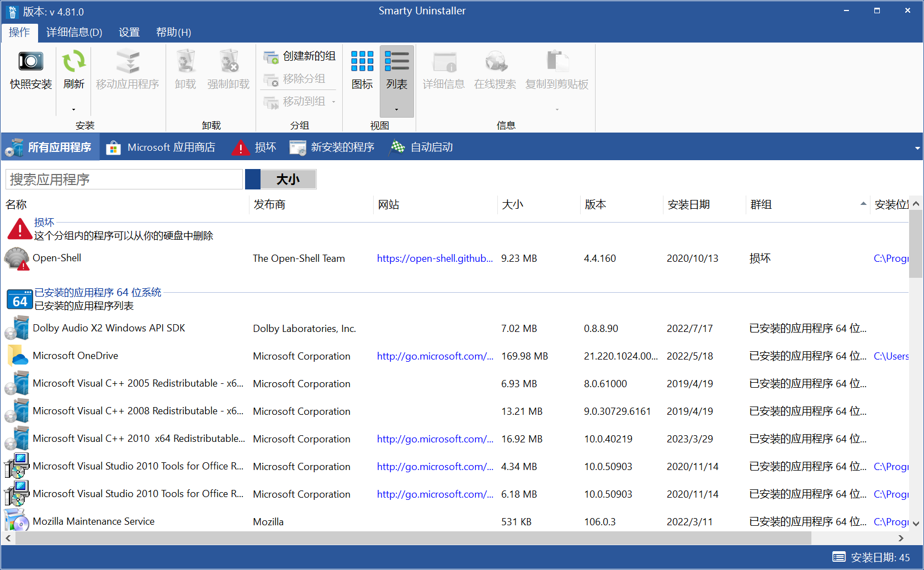This screenshot has height=570, width=924.
Task: Click the blue swatch beside 大小
Action: [253, 180]
